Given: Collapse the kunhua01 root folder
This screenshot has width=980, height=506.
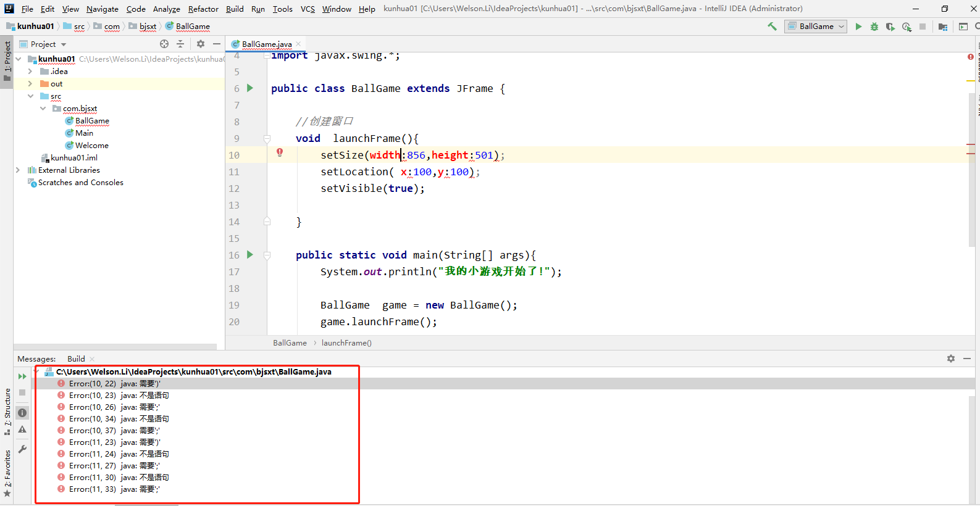Looking at the screenshot, I should [19, 59].
